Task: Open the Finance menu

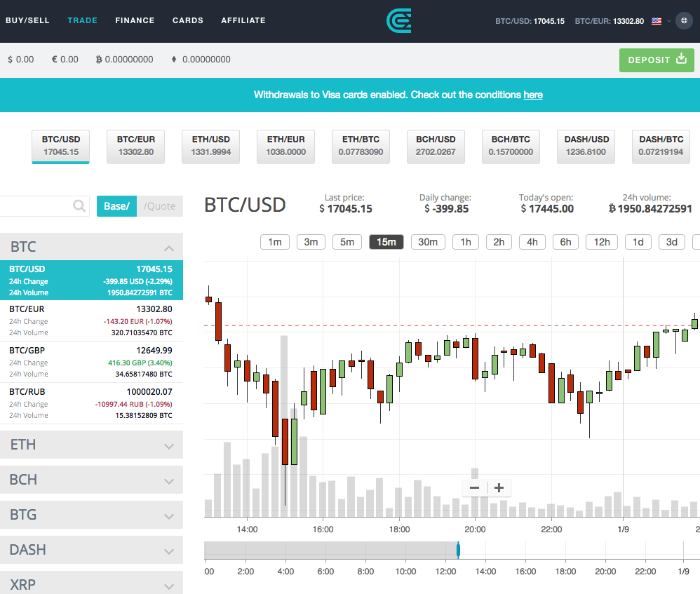Action: pyautogui.click(x=135, y=20)
